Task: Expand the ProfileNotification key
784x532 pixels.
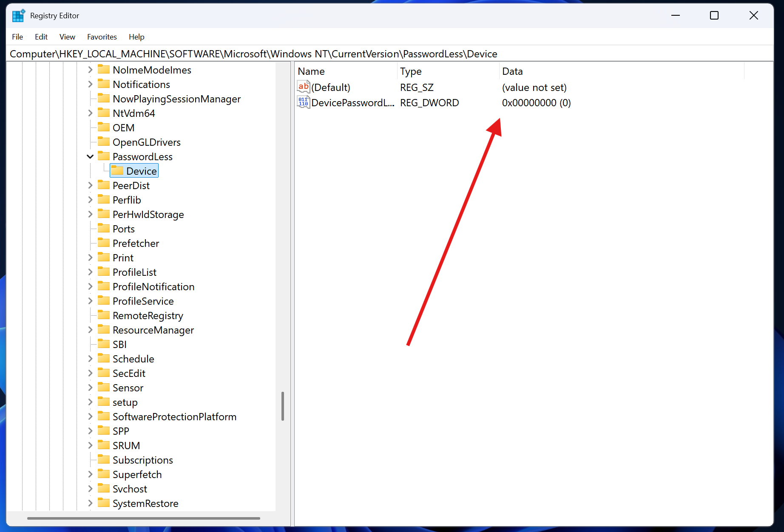Action: click(x=90, y=286)
